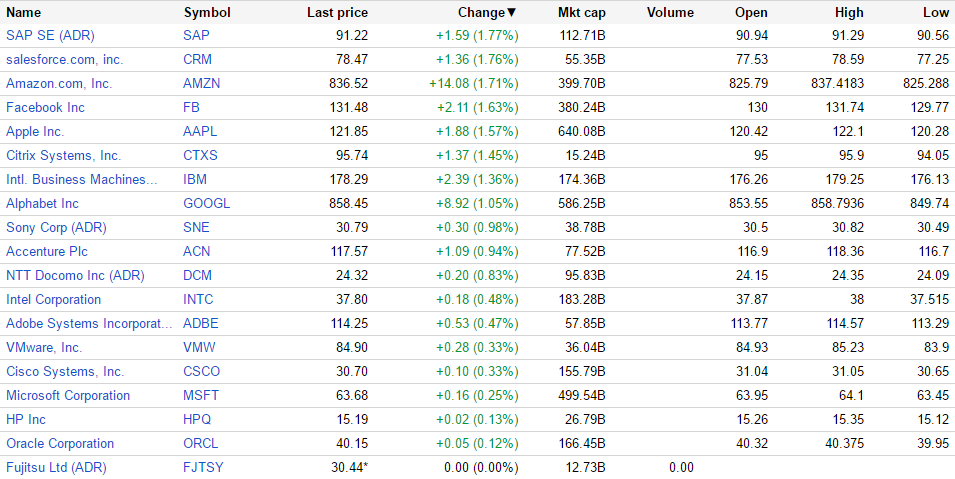The width and height of the screenshot is (955, 479).
Task: Open the salesforce.com, inc. link
Action: point(64,60)
